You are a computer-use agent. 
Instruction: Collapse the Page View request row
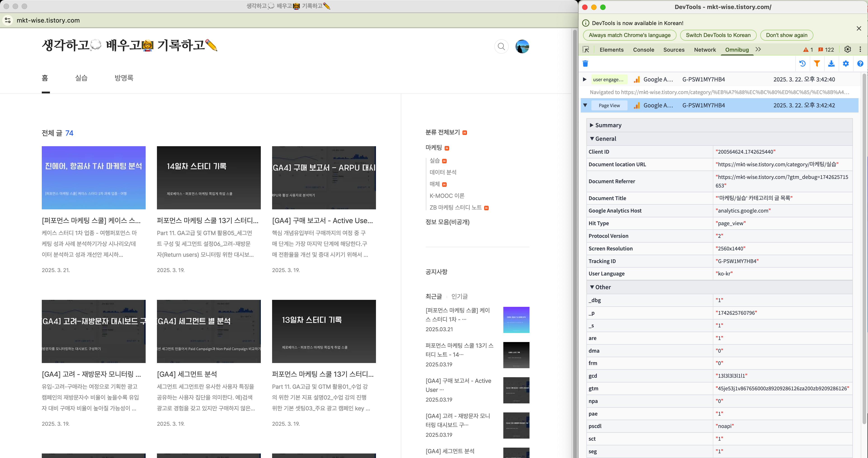585,105
